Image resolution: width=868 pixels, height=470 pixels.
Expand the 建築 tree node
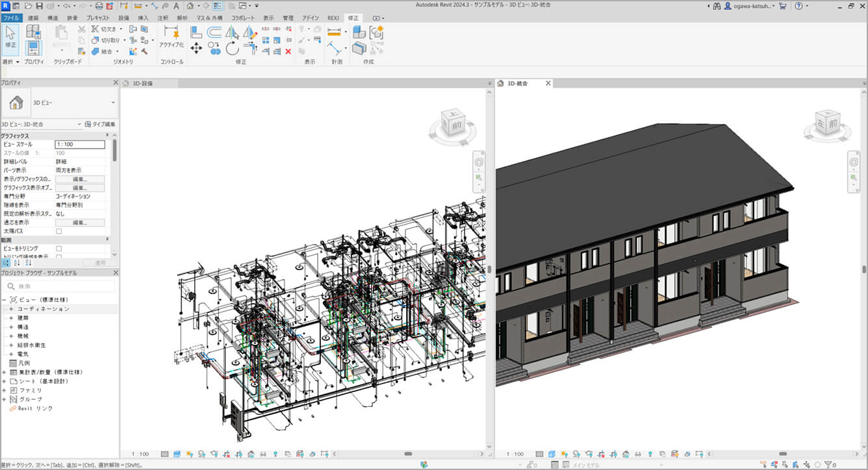point(11,318)
